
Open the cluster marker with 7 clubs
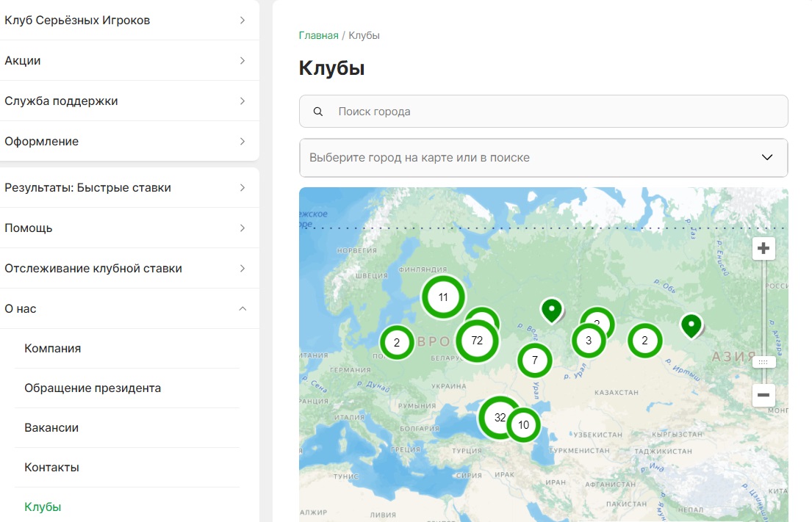tap(535, 360)
